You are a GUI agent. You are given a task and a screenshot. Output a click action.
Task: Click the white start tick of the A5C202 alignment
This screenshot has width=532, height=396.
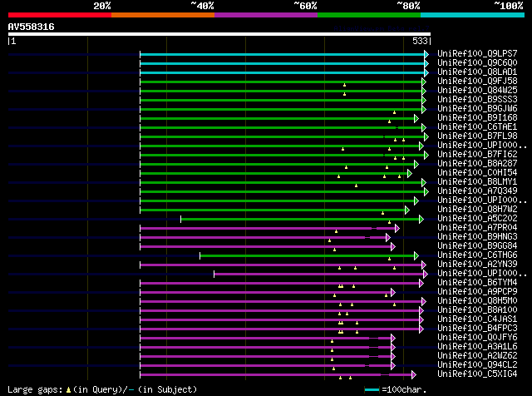pyautogui.click(x=181, y=220)
